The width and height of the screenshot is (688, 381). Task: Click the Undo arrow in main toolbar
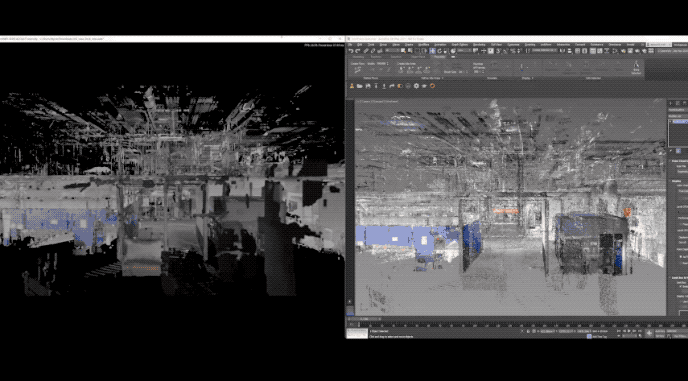click(351, 50)
